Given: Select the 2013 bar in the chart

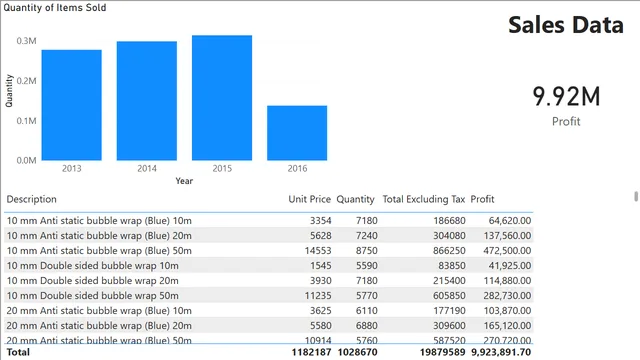Looking at the screenshot, I should pyautogui.click(x=71, y=105).
